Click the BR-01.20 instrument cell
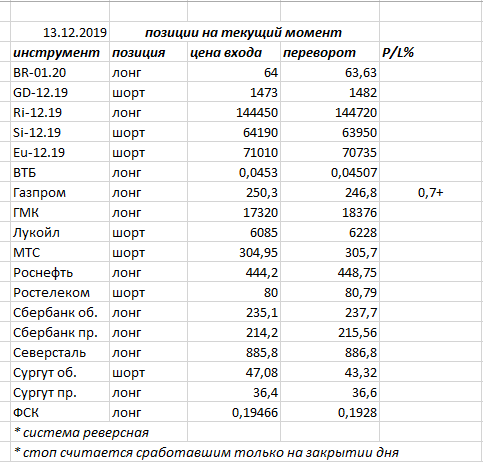Viewport: 483px width, 462px height. [60, 72]
